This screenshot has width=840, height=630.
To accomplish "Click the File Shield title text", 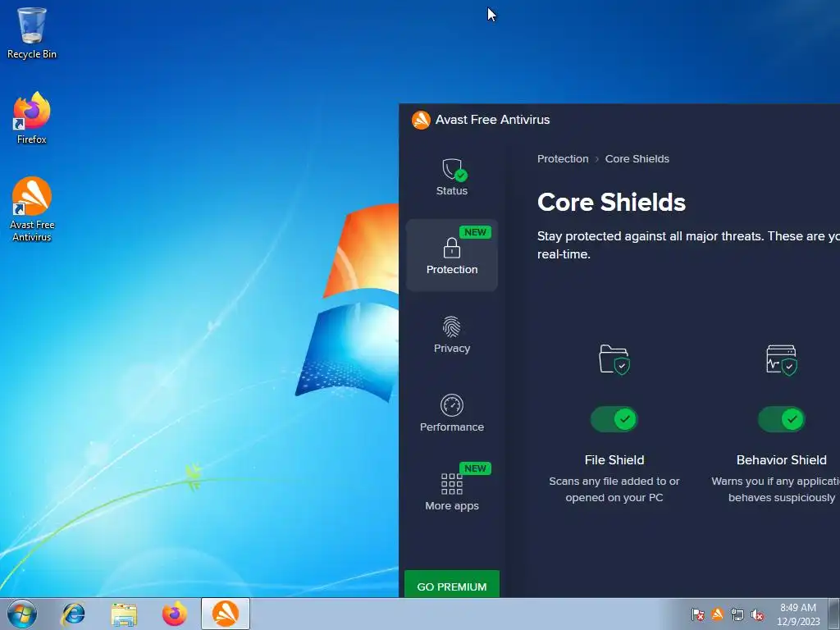I will pos(614,460).
